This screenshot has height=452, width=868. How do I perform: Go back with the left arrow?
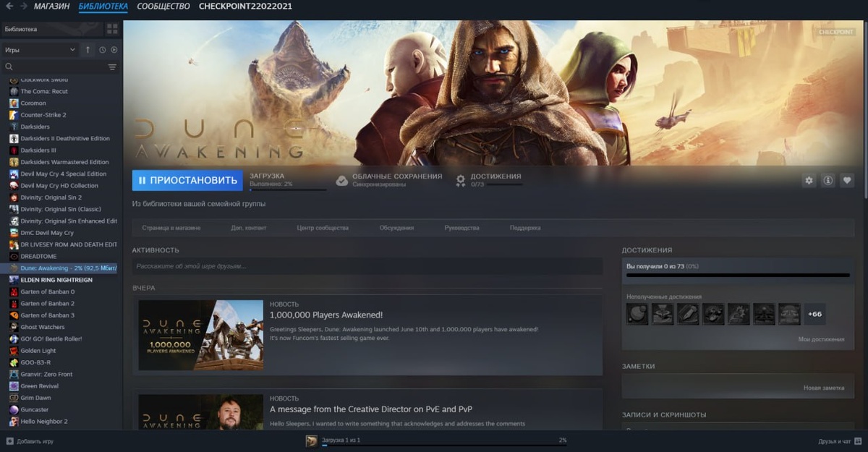click(9, 7)
